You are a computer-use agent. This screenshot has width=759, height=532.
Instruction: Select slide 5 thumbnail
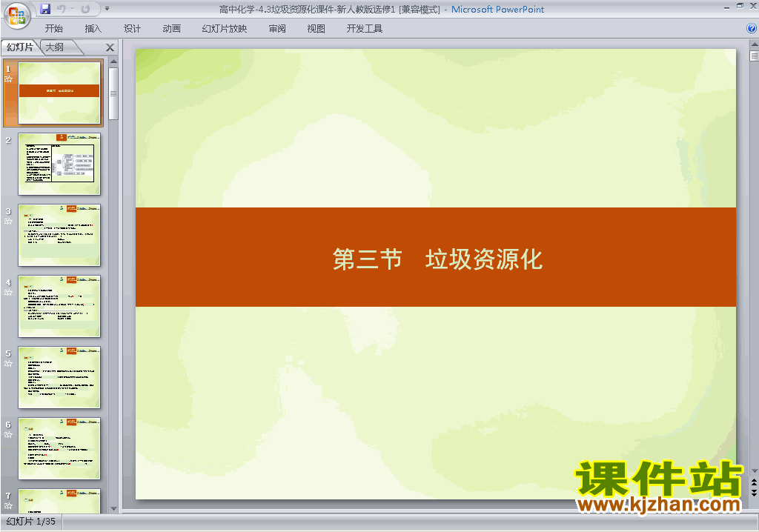coord(59,378)
